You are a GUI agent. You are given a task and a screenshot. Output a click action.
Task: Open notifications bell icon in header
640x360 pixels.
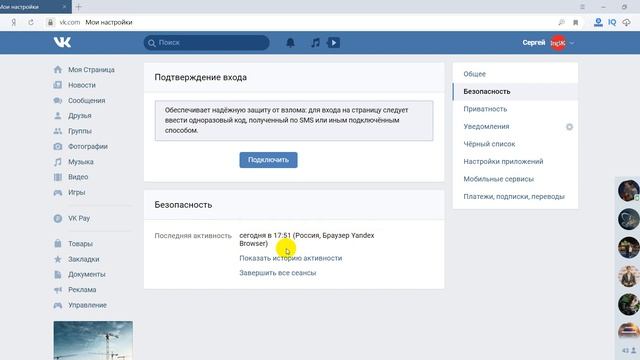290,42
